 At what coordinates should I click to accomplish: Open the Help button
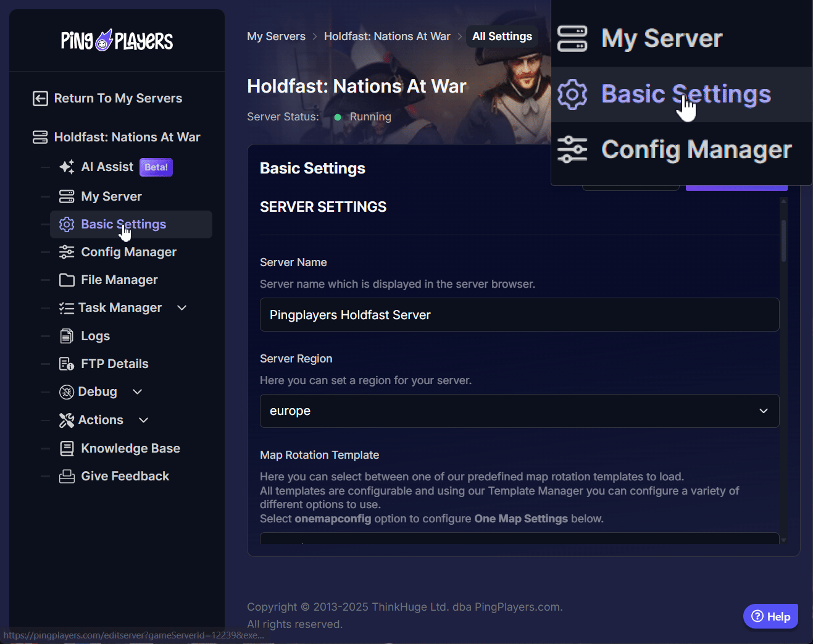coord(771,616)
